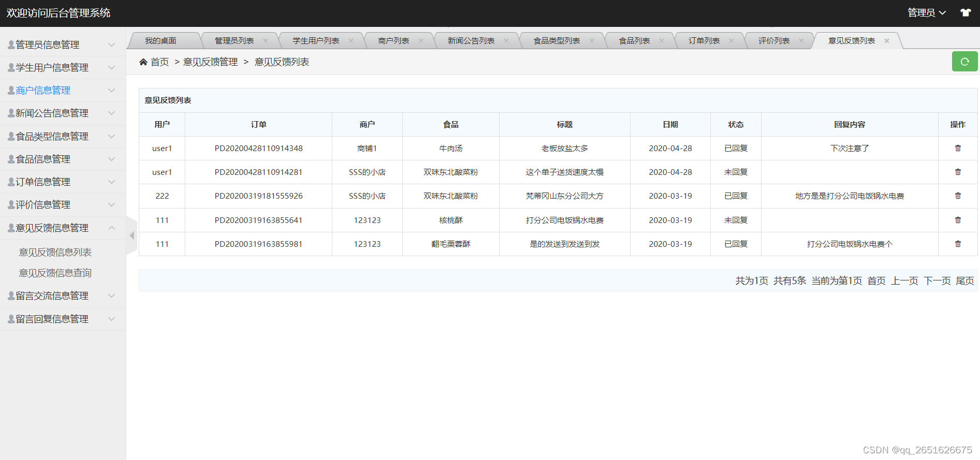
Task: Close the 意见反馈列表 tab
Action: pos(887,40)
